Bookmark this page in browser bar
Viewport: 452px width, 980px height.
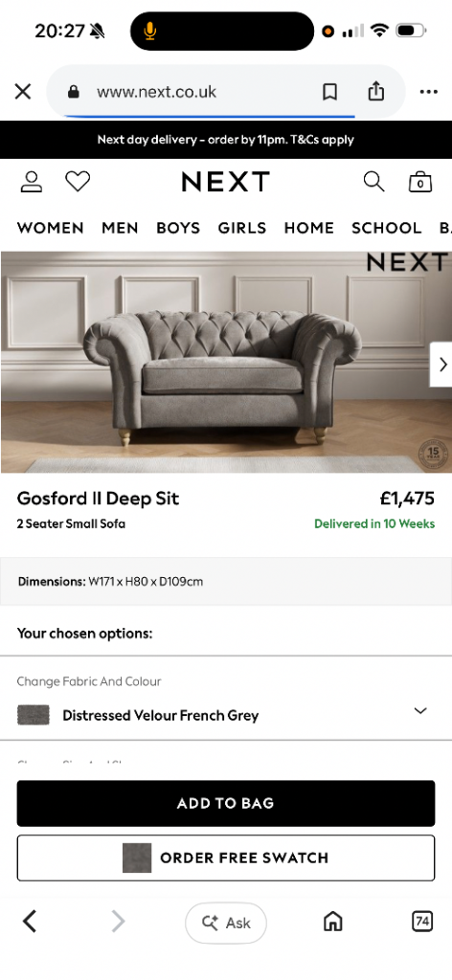point(329,92)
